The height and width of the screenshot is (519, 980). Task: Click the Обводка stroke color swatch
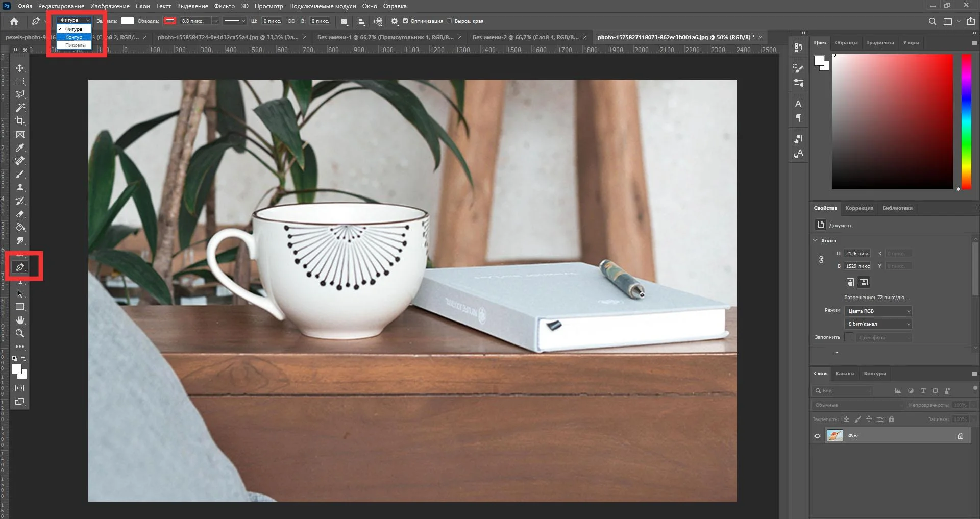(x=170, y=21)
